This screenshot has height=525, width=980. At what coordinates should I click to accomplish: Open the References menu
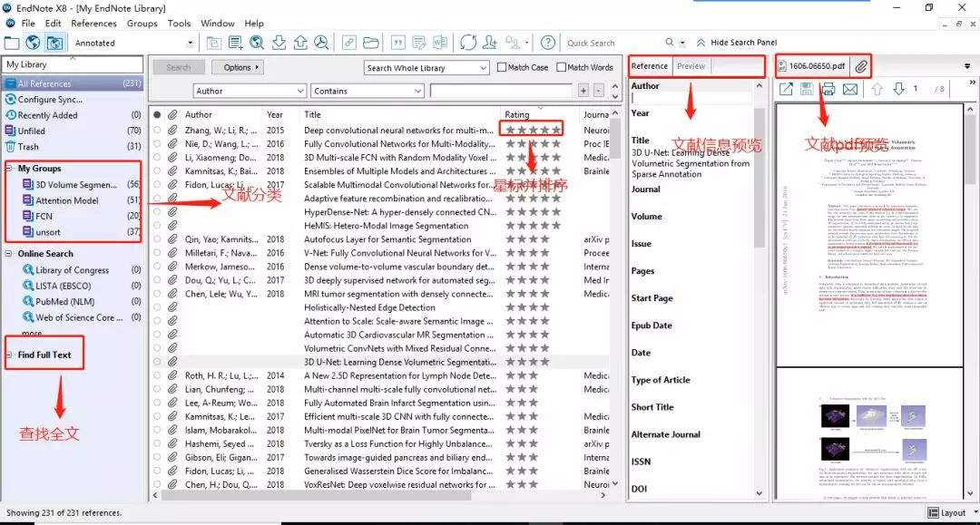point(93,23)
